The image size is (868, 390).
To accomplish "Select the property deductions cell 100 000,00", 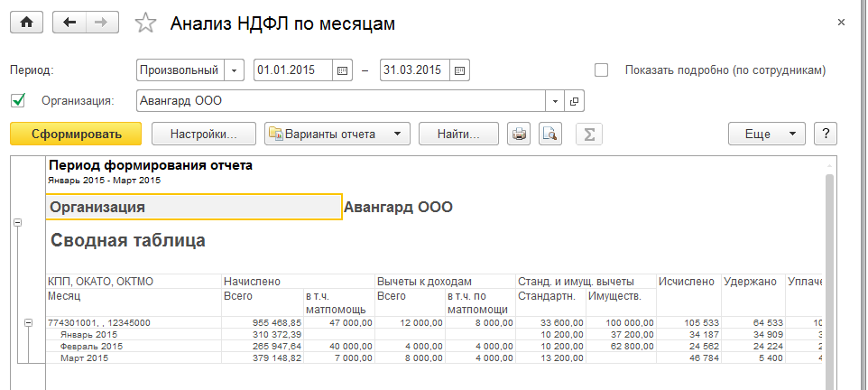I will [621, 322].
